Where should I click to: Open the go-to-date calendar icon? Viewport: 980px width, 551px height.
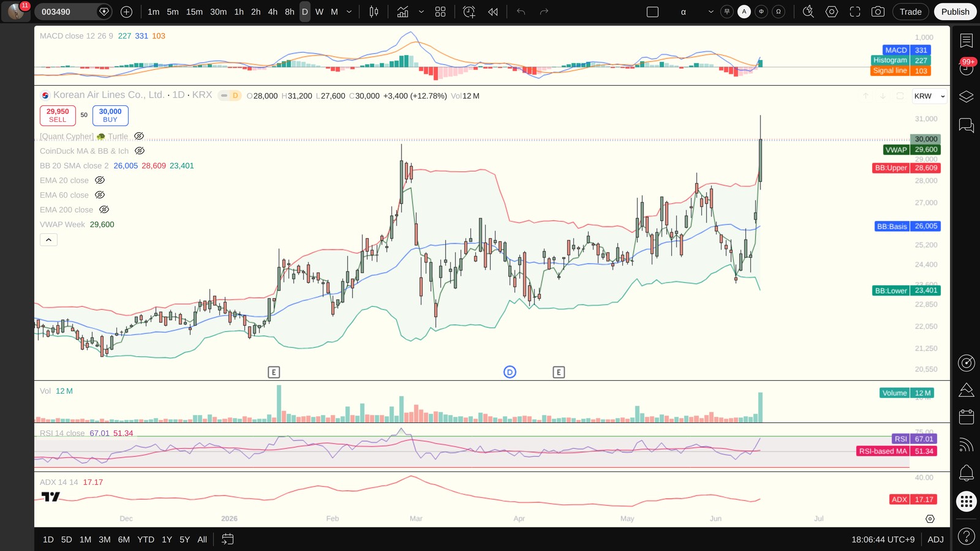[x=227, y=539]
